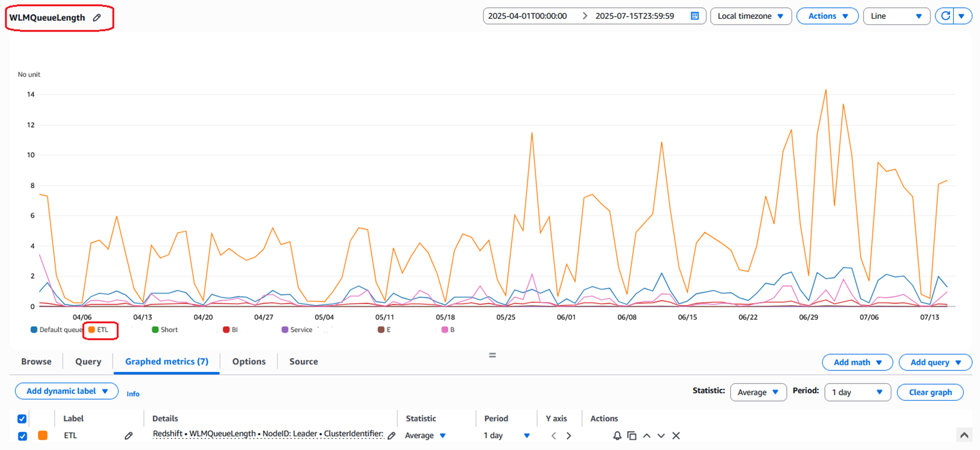
Task: Click the alarm bell icon in the ETL row
Action: [x=617, y=436]
